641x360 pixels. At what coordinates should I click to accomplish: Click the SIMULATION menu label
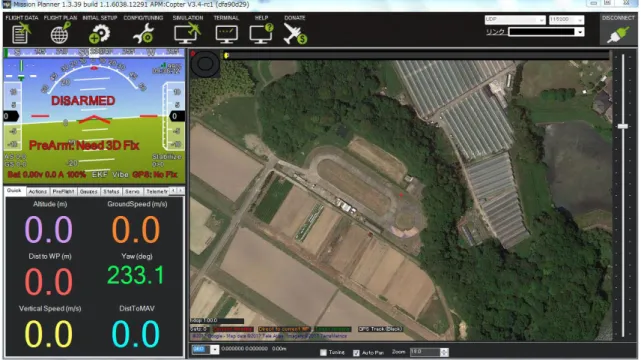click(x=188, y=18)
